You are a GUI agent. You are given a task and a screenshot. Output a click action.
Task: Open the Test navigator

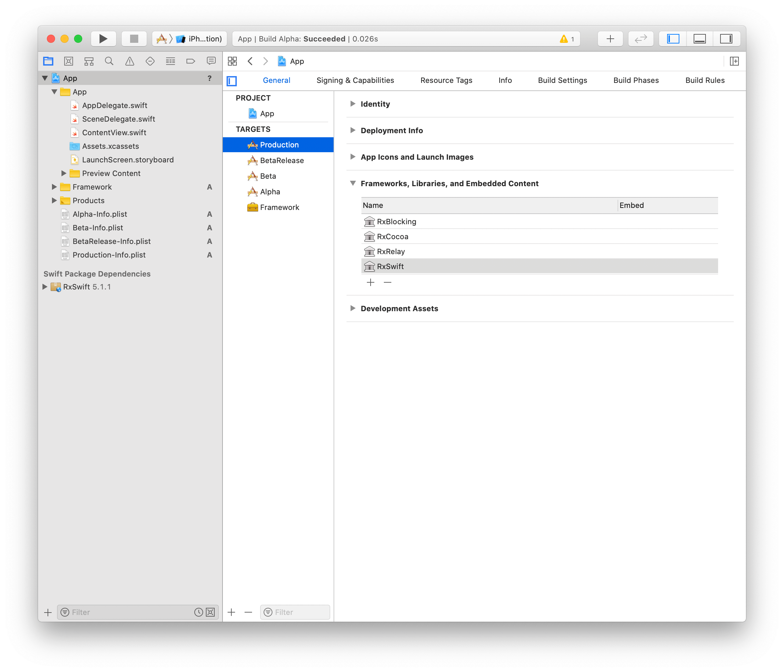pos(150,61)
